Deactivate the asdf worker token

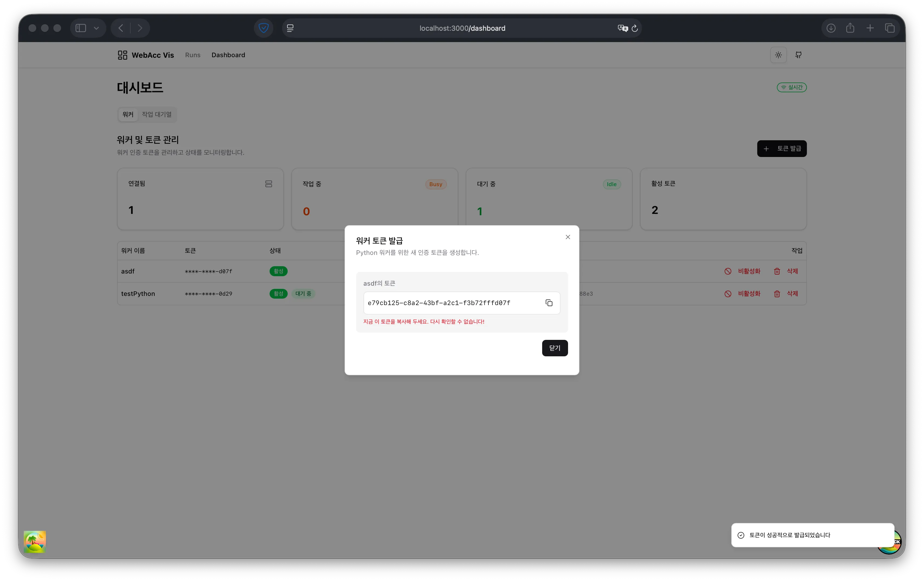[742, 271]
